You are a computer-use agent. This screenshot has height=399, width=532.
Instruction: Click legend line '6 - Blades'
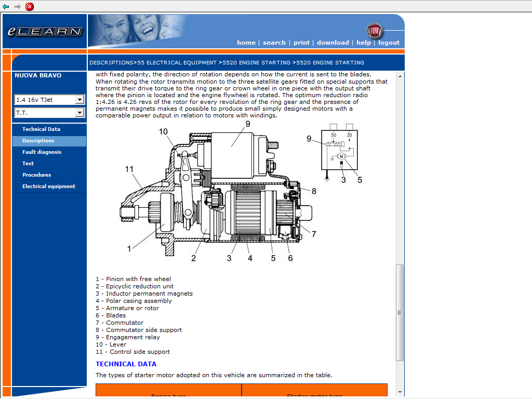point(111,315)
